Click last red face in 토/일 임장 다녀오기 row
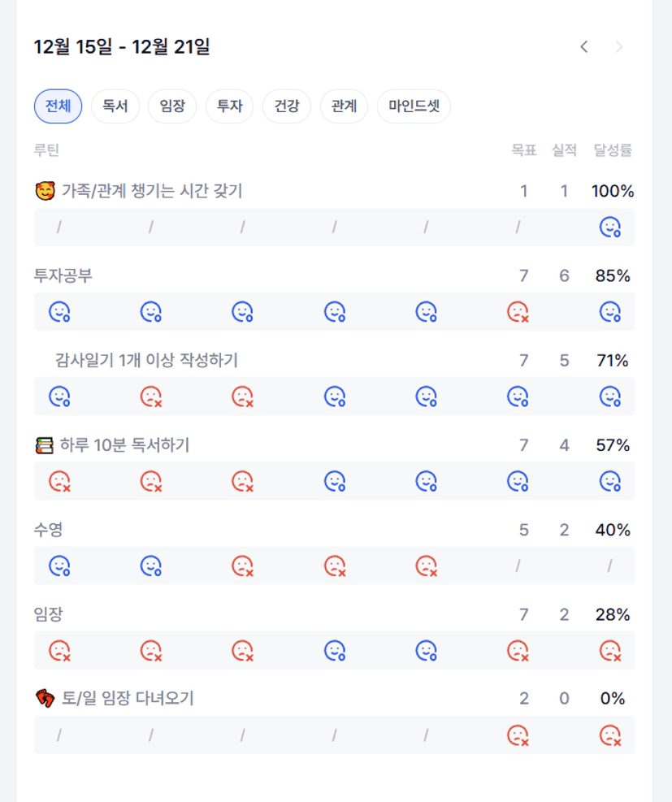Viewport: 672px width, 802px height. (x=609, y=735)
